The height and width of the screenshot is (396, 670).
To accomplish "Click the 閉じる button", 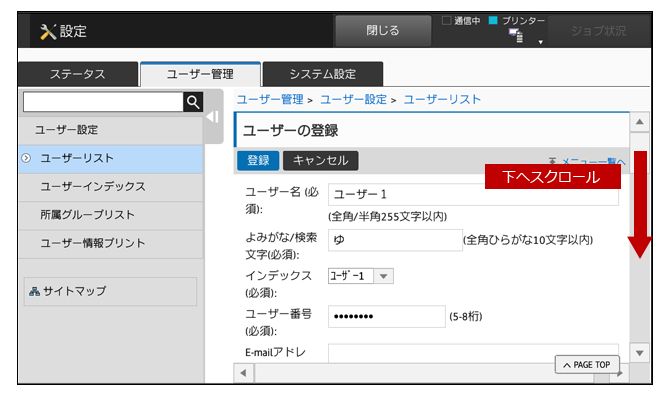I will [383, 30].
